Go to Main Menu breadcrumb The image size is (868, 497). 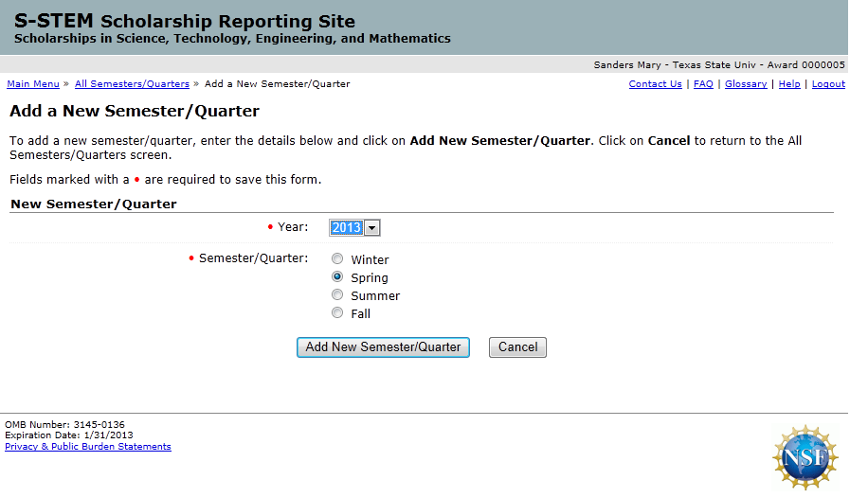pos(33,84)
